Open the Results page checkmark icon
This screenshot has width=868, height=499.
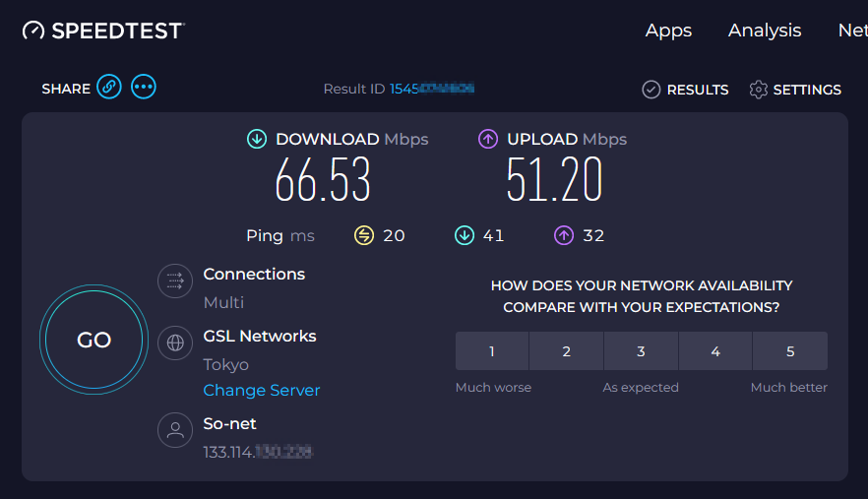coord(651,90)
